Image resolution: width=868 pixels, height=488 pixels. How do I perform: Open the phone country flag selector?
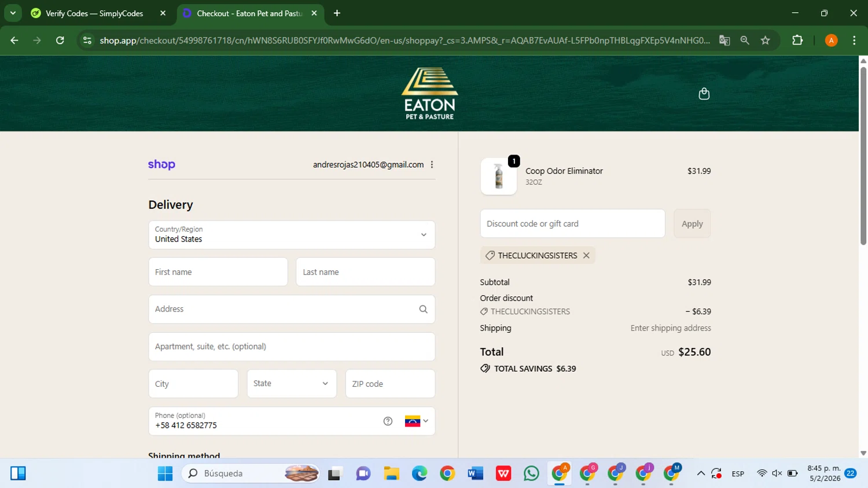(417, 421)
